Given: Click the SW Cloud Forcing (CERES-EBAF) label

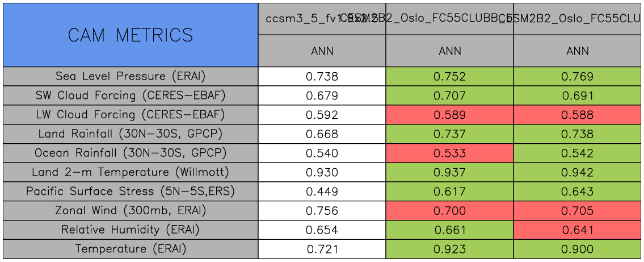Looking at the screenshot, I should [x=131, y=95].
